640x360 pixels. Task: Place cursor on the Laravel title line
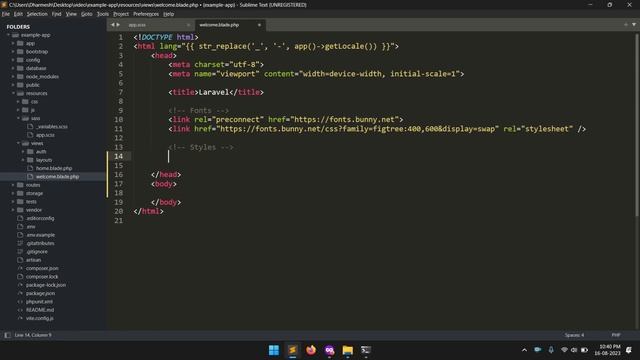216,92
